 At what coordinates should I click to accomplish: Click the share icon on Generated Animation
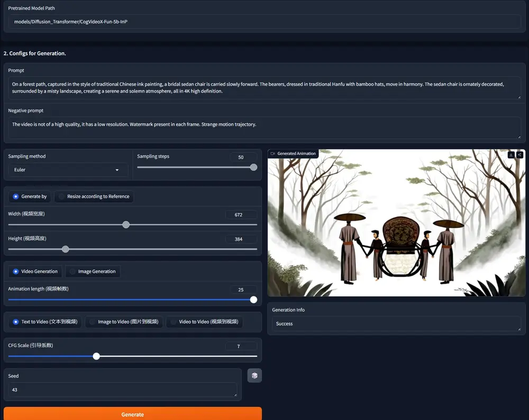click(519, 155)
